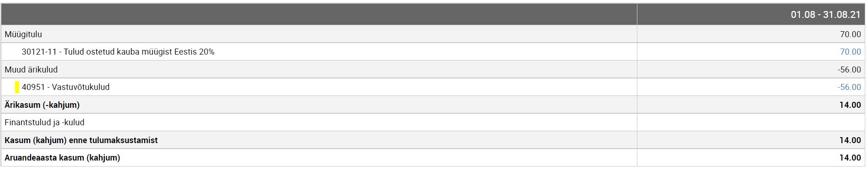Image resolution: width=868 pixels, height=172 pixels.
Task: Click Aruandeaasta kasum value 14.00
Action: 850,158
